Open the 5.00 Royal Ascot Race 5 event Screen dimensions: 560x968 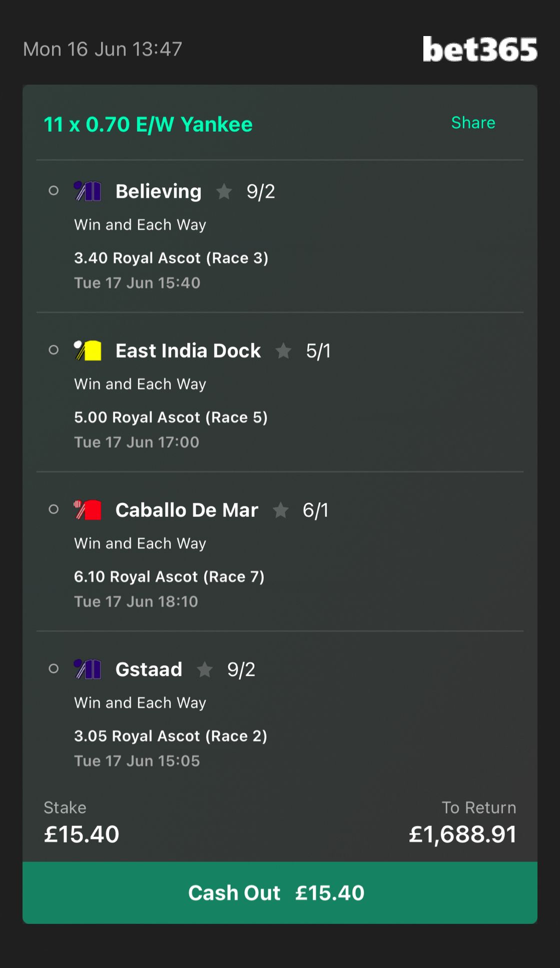point(171,417)
